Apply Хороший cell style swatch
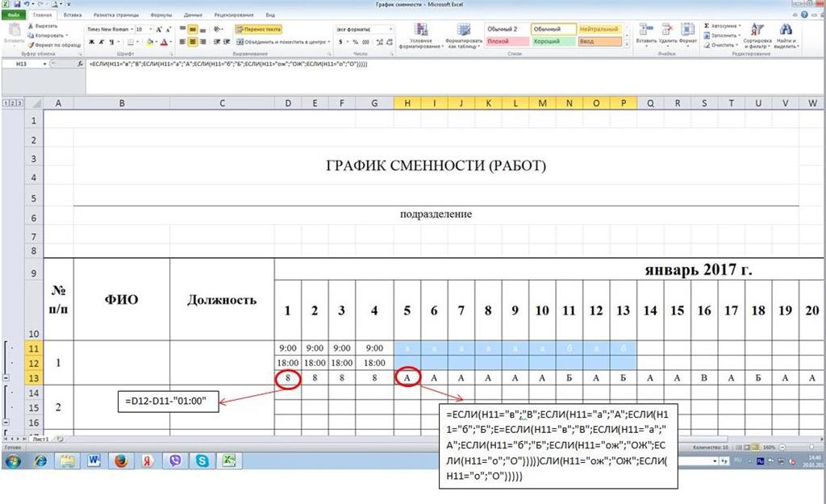 pyautogui.click(x=553, y=41)
